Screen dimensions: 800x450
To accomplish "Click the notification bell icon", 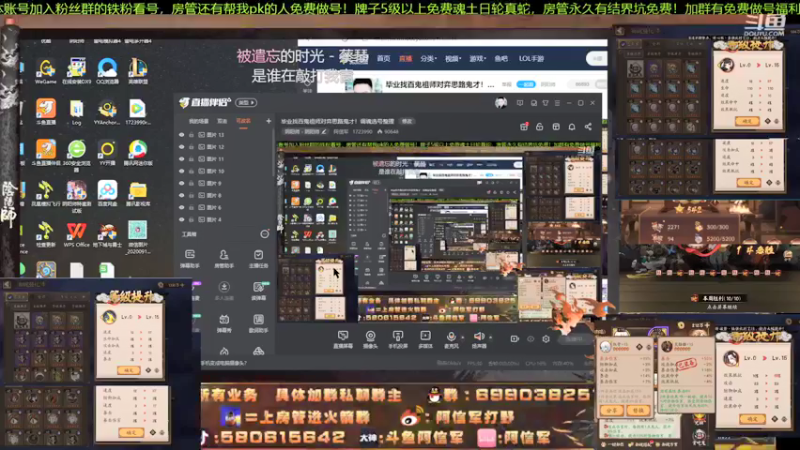I will [572, 127].
